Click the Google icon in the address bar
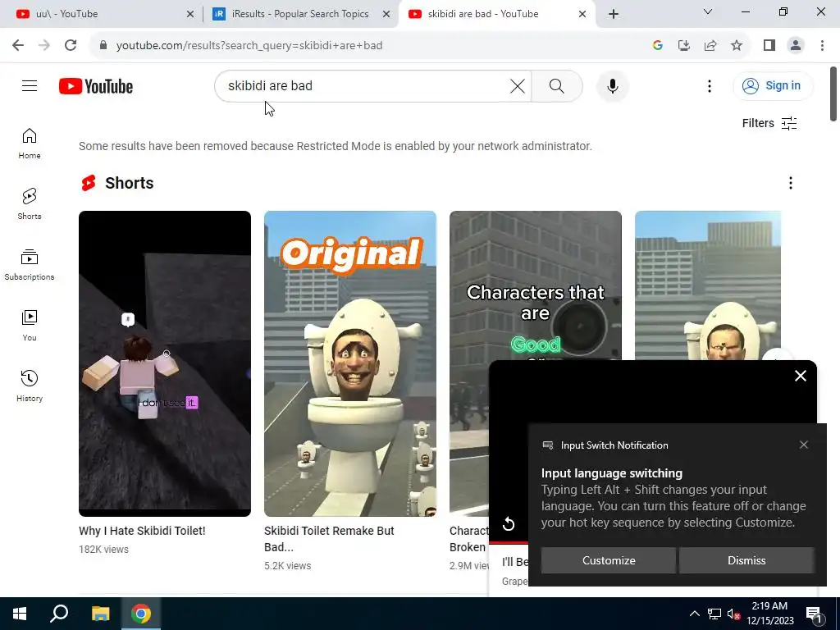 tap(658, 46)
